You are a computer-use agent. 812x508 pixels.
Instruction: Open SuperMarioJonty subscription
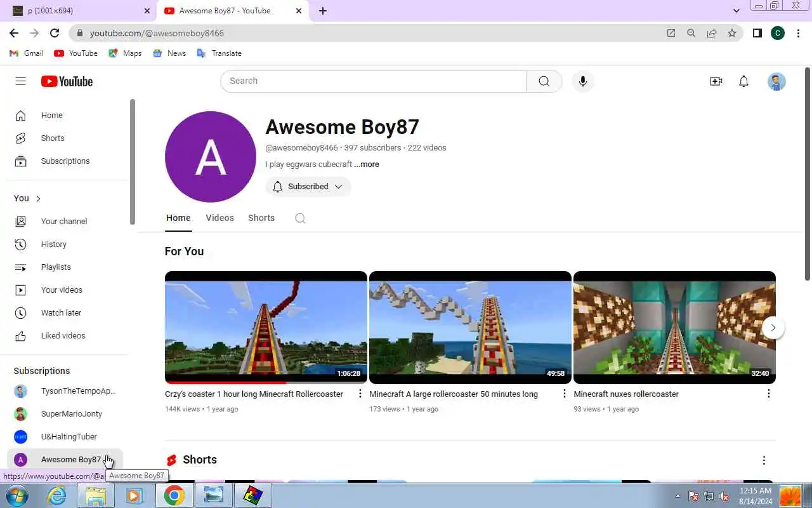[65, 414]
